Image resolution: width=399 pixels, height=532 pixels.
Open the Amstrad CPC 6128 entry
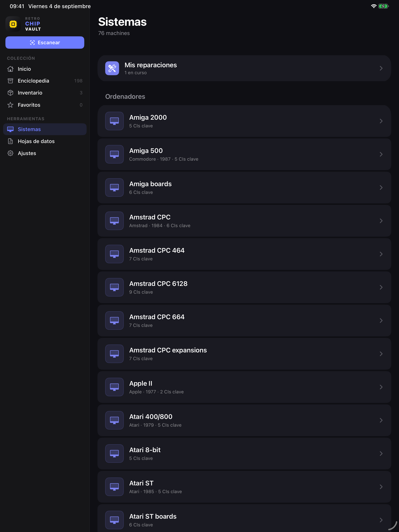[x=244, y=287]
